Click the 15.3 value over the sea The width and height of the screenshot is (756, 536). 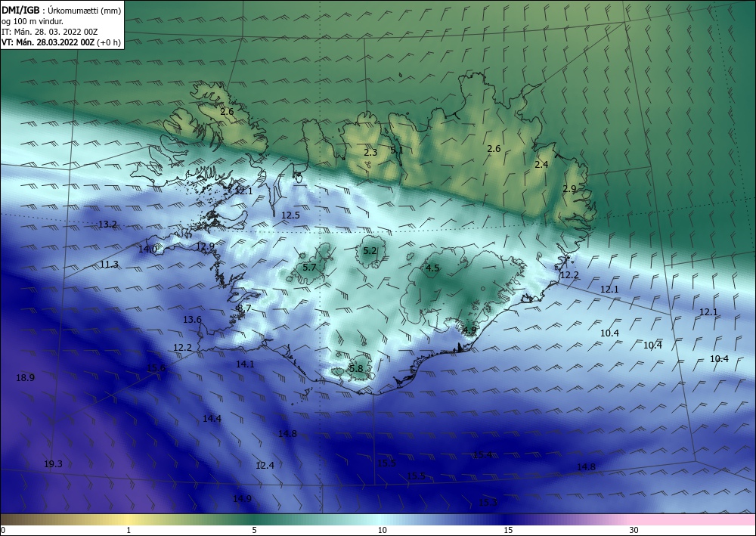488,503
